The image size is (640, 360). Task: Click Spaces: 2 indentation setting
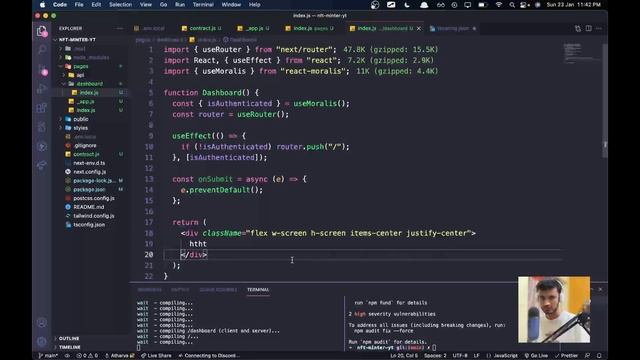[435, 356]
